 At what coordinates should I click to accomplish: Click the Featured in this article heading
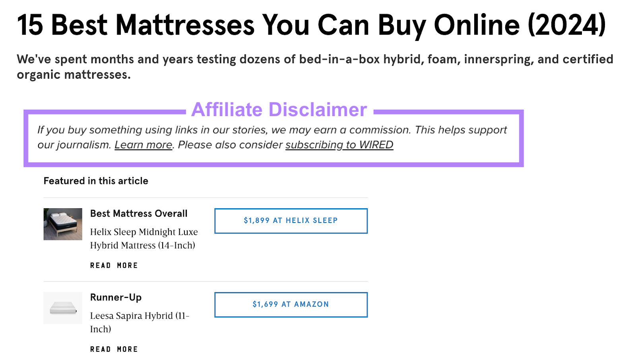(x=95, y=181)
